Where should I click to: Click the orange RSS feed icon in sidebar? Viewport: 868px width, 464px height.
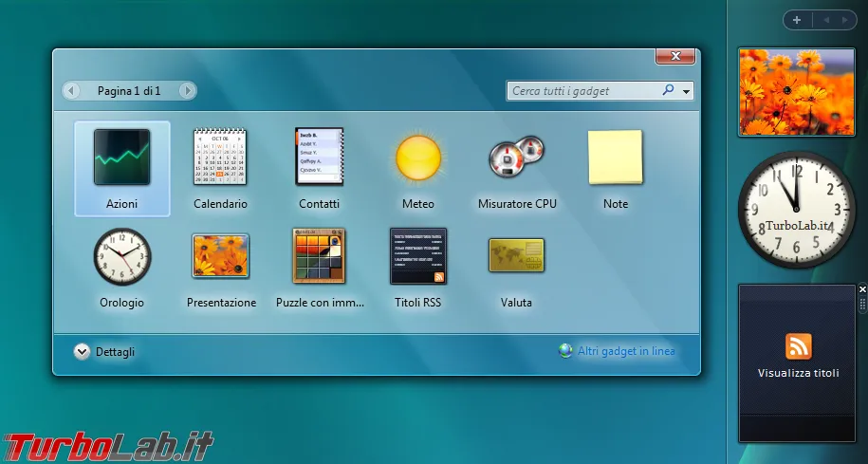click(x=798, y=346)
